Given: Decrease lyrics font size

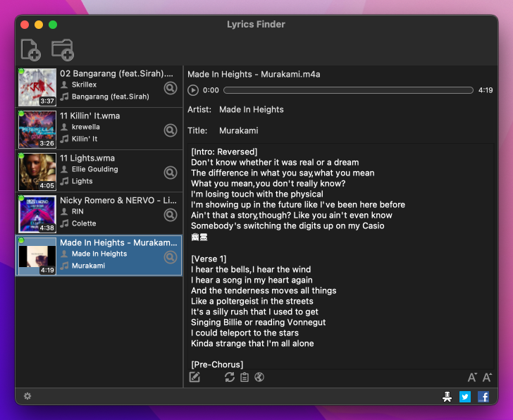Looking at the screenshot, I should click(x=472, y=377).
